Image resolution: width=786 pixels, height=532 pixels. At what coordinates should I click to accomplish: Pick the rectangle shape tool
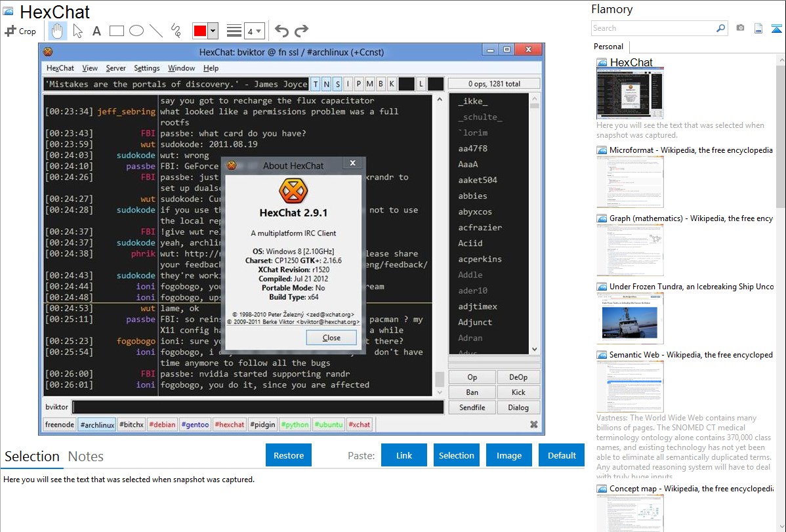117,31
